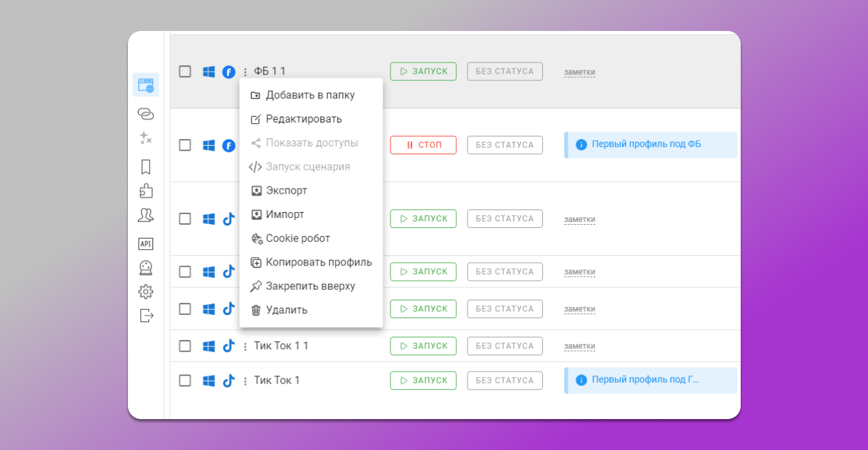Tick the checkbox for profile ФБ 1 1
The image size is (868, 450).
click(x=185, y=72)
